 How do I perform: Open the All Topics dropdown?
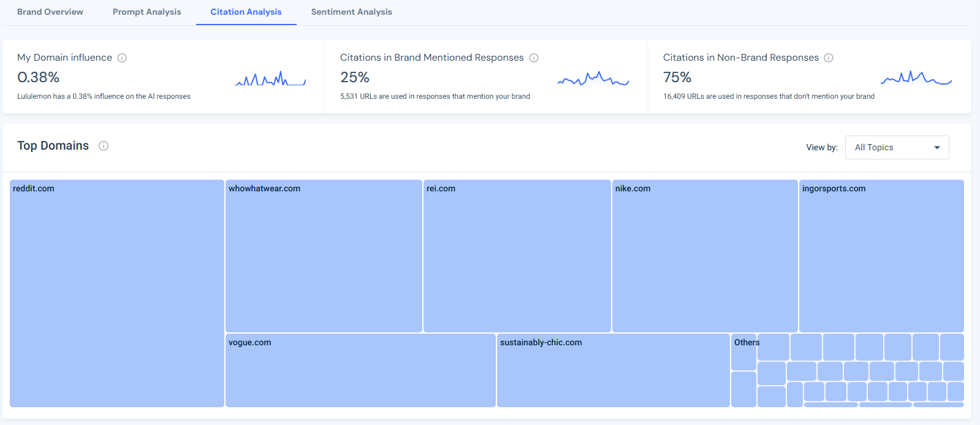click(x=897, y=147)
